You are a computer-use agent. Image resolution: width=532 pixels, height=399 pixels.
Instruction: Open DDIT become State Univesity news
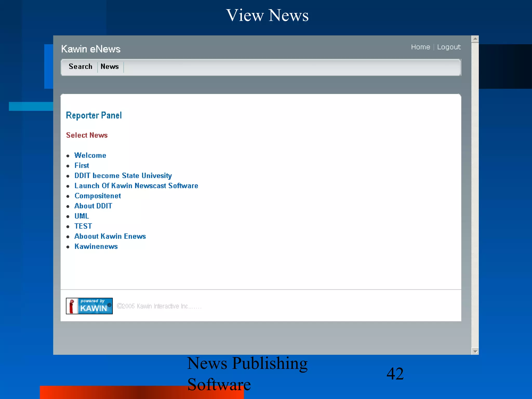tap(123, 176)
